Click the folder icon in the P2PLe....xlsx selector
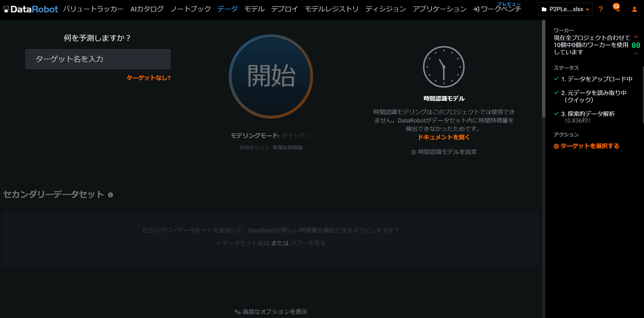 [x=544, y=9]
